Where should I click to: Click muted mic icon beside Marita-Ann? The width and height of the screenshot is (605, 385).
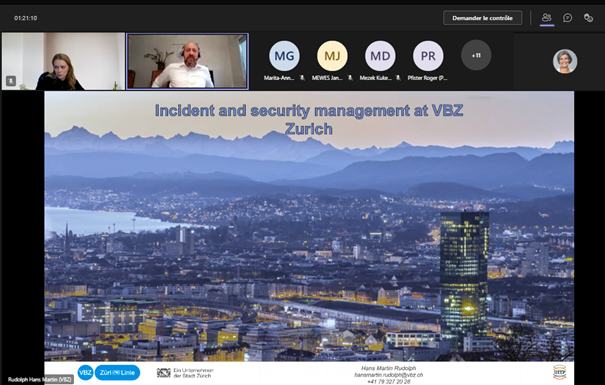pyautogui.click(x=302, y=78)
